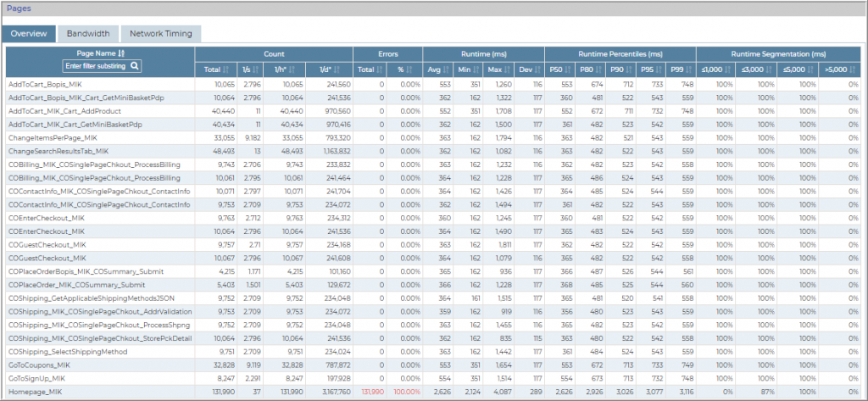The height and width of the screenshot is (401, 868).
Task: Sort by ≤5,000 segmentation column arrows
Action: point(810,70)
